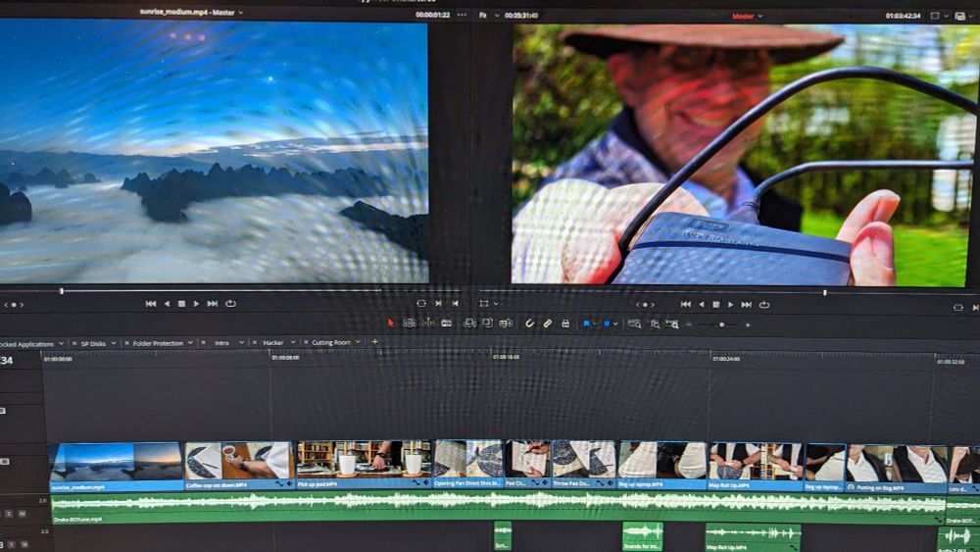Toggle Linked Selection chain icon
The image size is (980, 552).
[x=548, y=324]
